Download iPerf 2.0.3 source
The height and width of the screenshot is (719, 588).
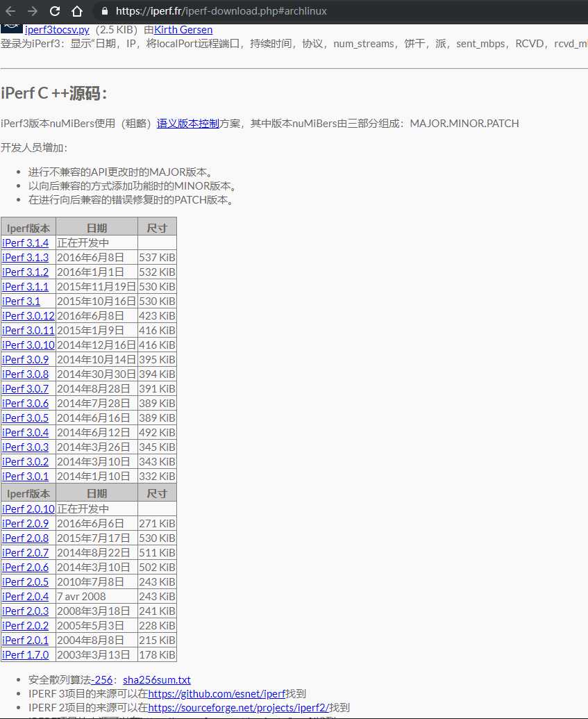click(x=25, y=612)
